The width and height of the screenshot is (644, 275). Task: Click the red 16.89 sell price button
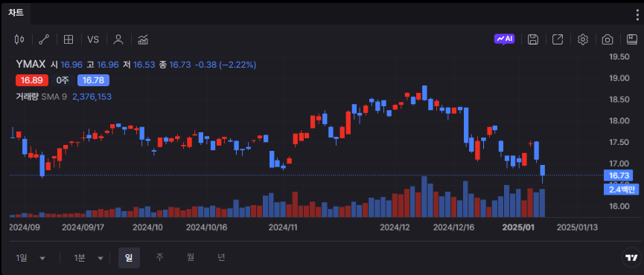click(32, 80)
